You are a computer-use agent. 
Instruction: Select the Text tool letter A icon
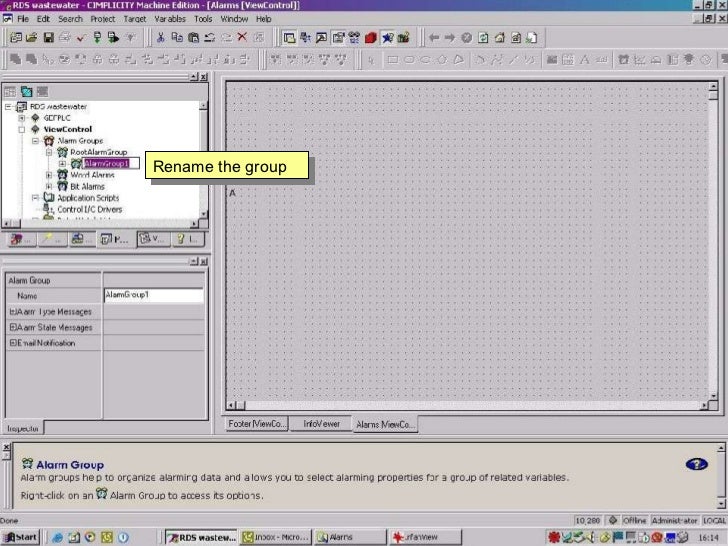[584, 59]
